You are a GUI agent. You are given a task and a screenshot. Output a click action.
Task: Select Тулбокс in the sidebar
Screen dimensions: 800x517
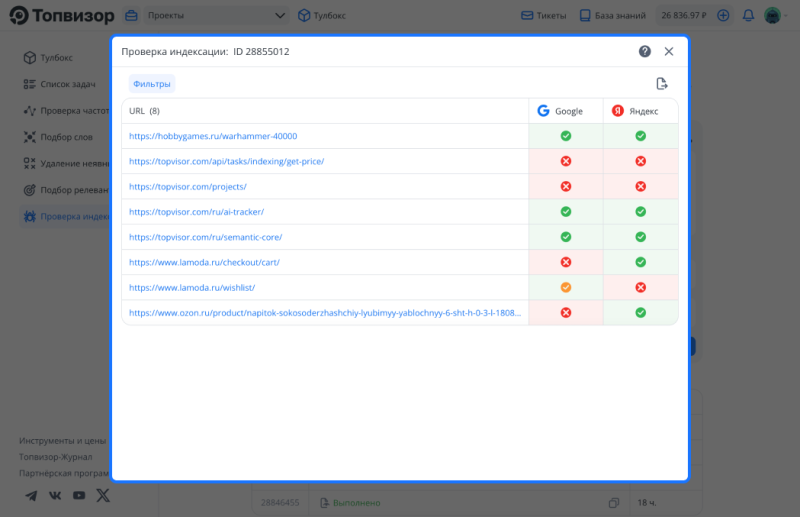click(x=48, y=58)
